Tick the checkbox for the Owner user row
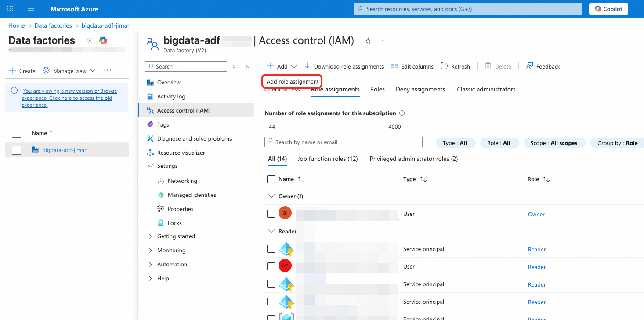The height and width of the screenshot is (320, 644). (271, 214)
